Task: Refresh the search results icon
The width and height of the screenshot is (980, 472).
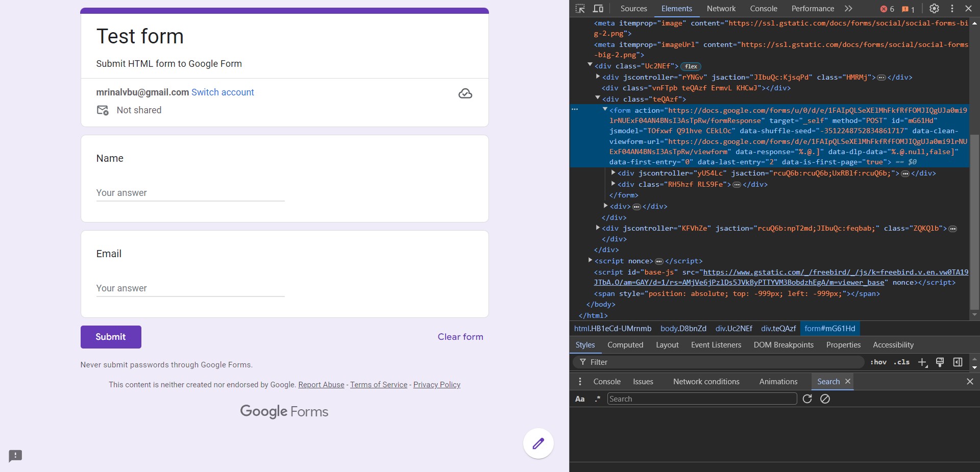Action: pos(807,399)
